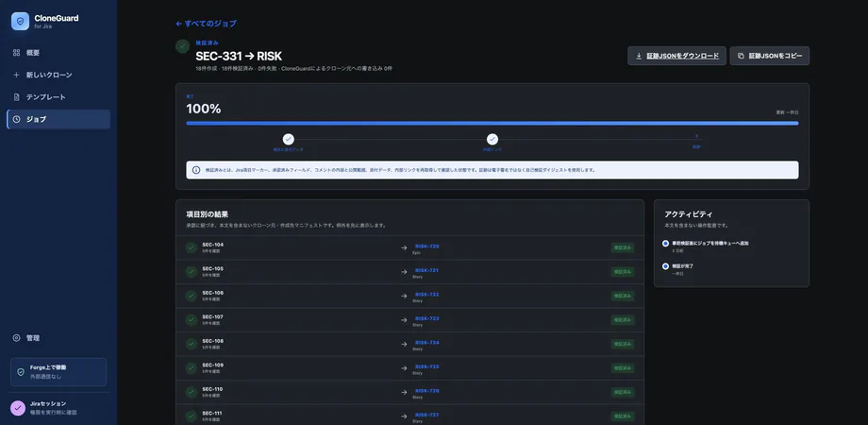Click the green check icon for SEC-110

click(192, 392)
